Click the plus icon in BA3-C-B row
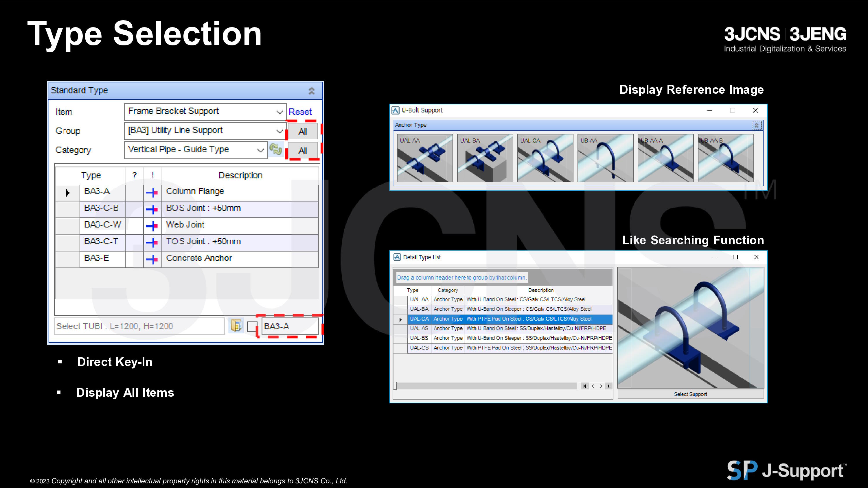 (152, 209)
